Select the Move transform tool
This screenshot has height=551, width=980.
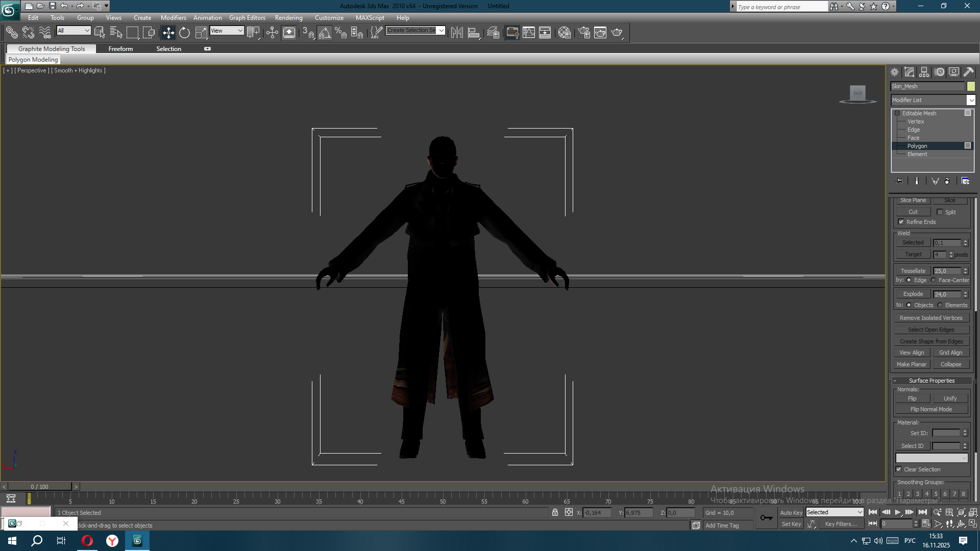coord(168,33)
